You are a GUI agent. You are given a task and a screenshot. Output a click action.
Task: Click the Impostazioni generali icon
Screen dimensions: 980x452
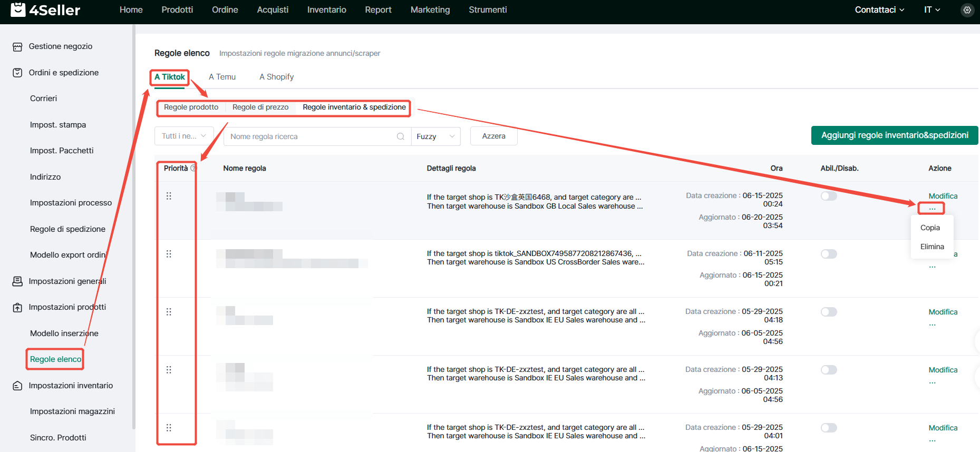click(17, 281)
